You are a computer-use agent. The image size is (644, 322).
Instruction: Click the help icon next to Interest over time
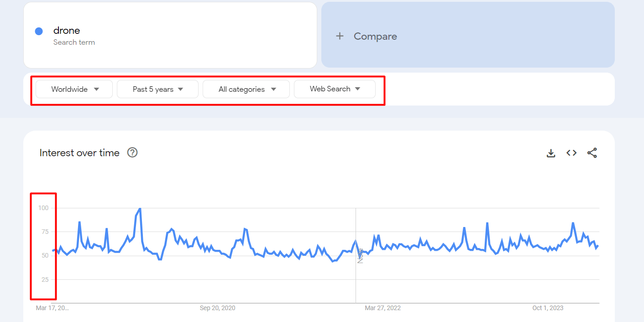tap(132, 153)
